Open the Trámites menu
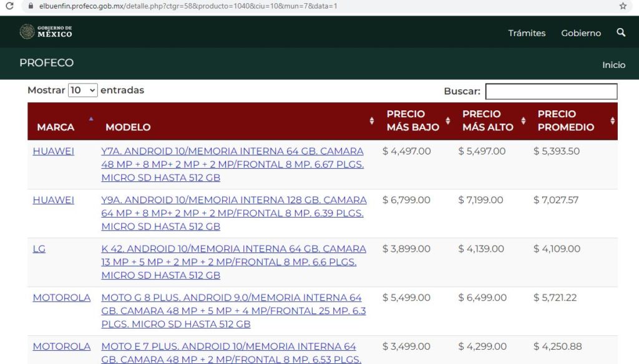Image resolution: width=639 pixels, height=364 pixels. [527, 33]
